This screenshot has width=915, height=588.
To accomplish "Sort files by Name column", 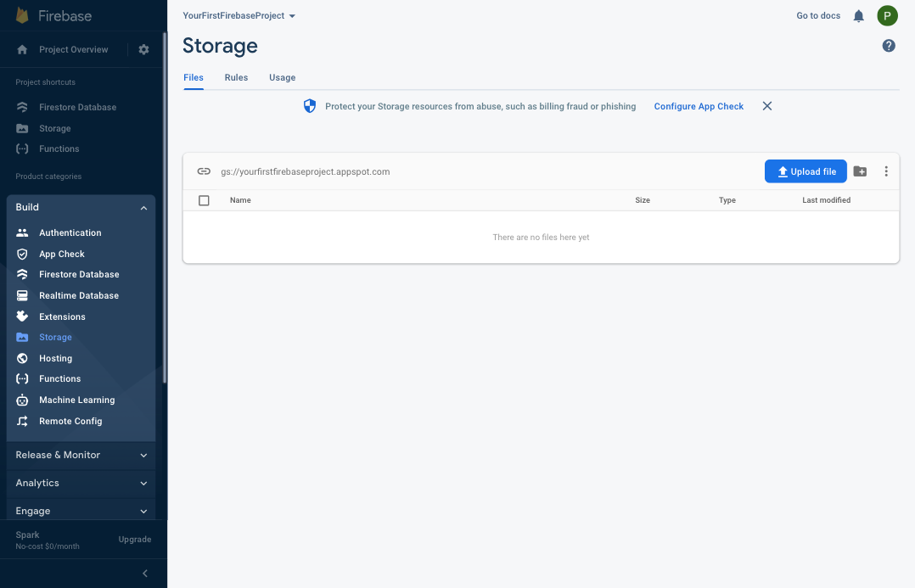I will coord(240,200).
